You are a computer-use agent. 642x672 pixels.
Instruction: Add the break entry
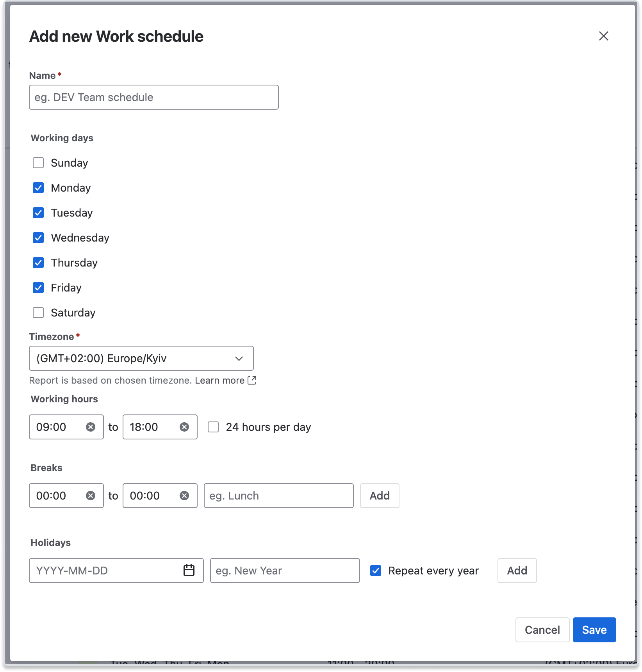[x=379, y=496]
